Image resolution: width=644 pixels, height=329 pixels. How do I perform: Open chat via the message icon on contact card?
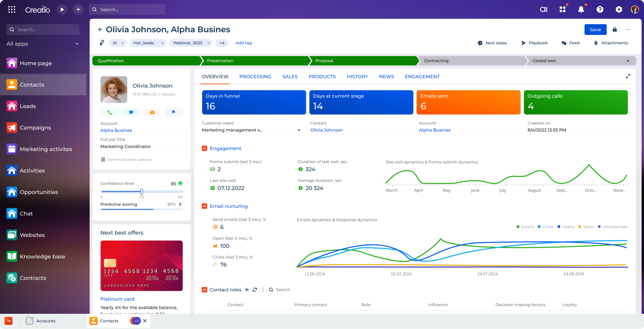[131, 112]
